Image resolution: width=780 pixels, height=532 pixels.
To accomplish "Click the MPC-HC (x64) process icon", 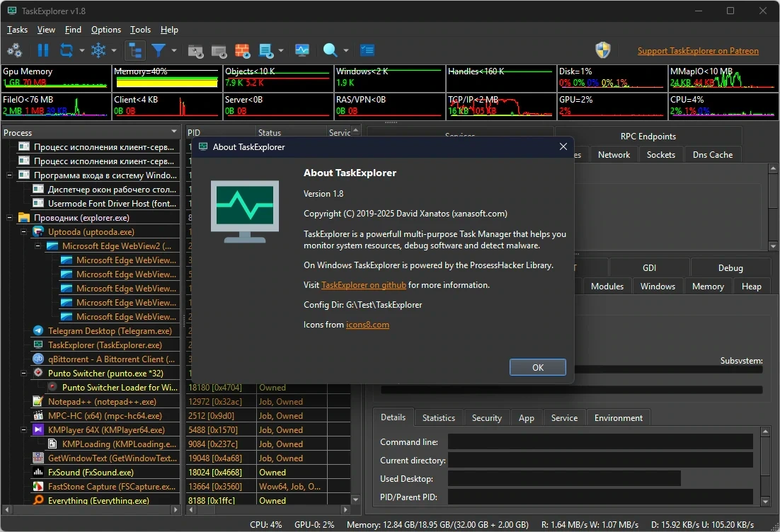I will (38, 416).
